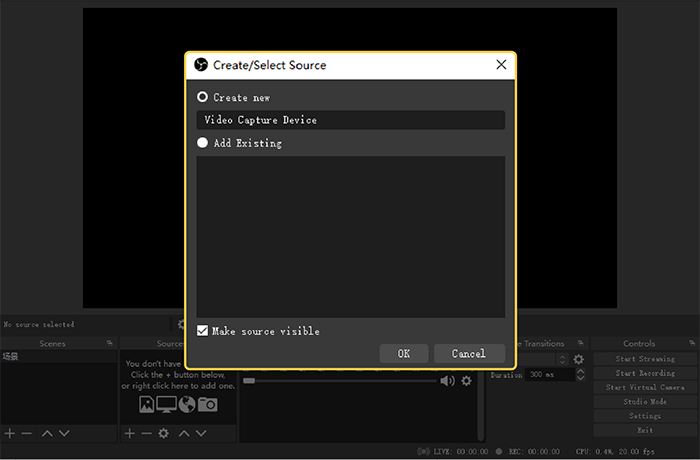
Task: Open scene transition properties gear
Action: 578,359
